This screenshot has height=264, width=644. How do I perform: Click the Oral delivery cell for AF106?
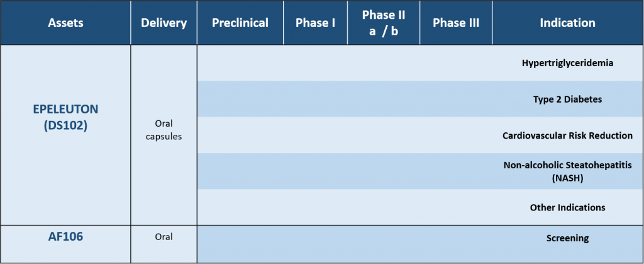164,238
